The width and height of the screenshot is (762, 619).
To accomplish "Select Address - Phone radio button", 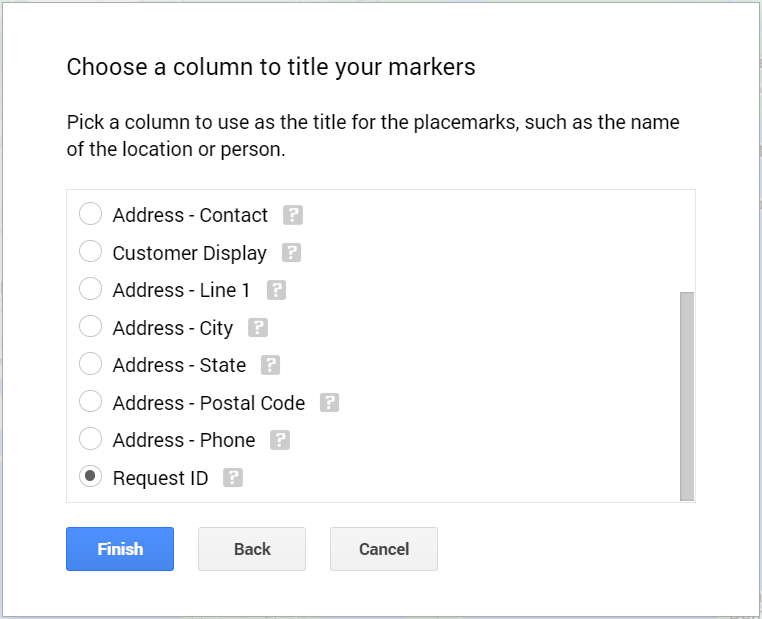I will pyautogui.click(x=91, y=440).
